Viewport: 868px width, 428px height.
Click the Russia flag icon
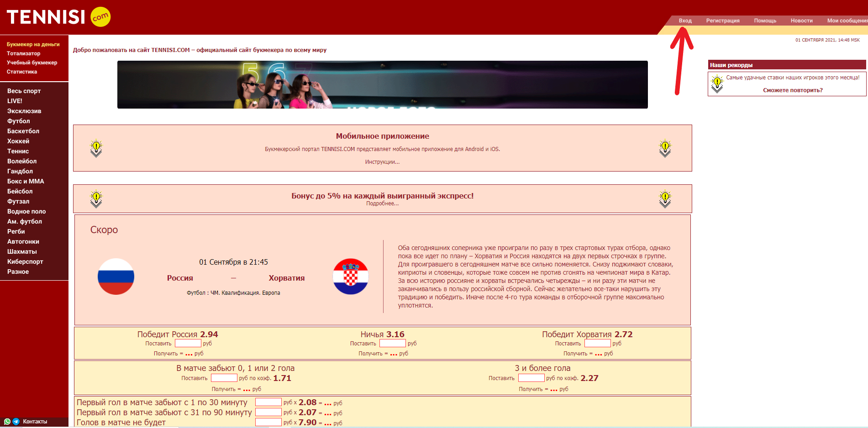[x=116, y=277]
